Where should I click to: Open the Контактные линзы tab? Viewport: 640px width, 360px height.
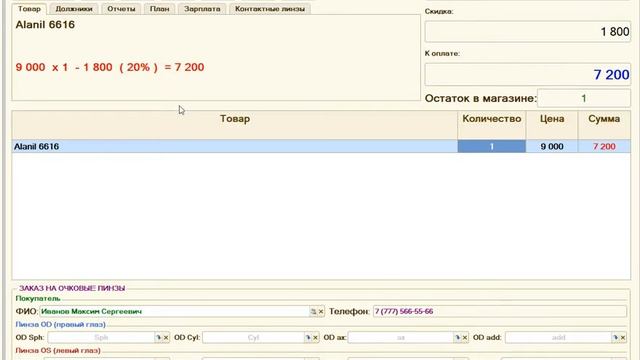tap(270, 9)
